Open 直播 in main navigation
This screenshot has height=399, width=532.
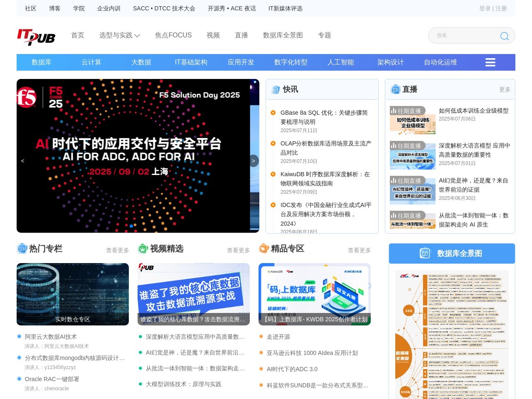pos(241,35)
